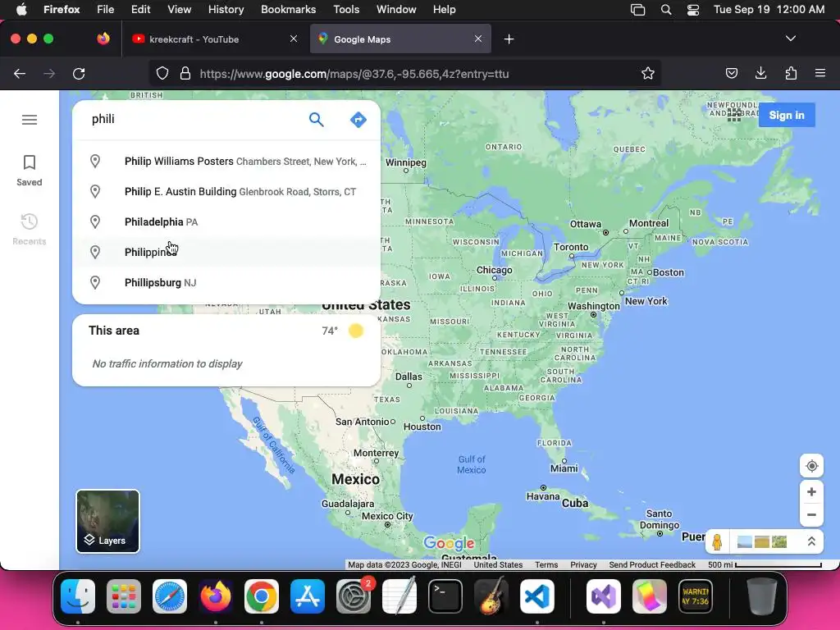This screenshot has height=630, width=840.
Task: Zoom in the map with plus button
Action: pos(811,492)
